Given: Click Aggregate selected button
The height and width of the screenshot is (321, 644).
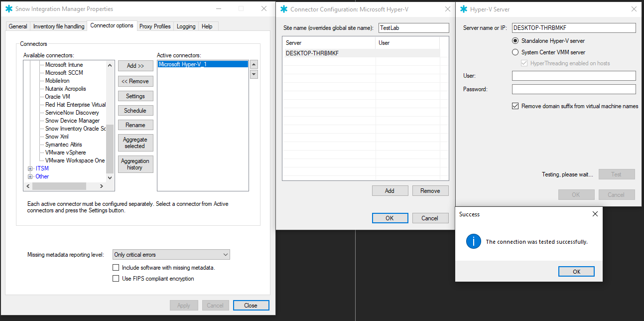Looking at the screenshot, I should pyautogui.click(x=135, y=143).
